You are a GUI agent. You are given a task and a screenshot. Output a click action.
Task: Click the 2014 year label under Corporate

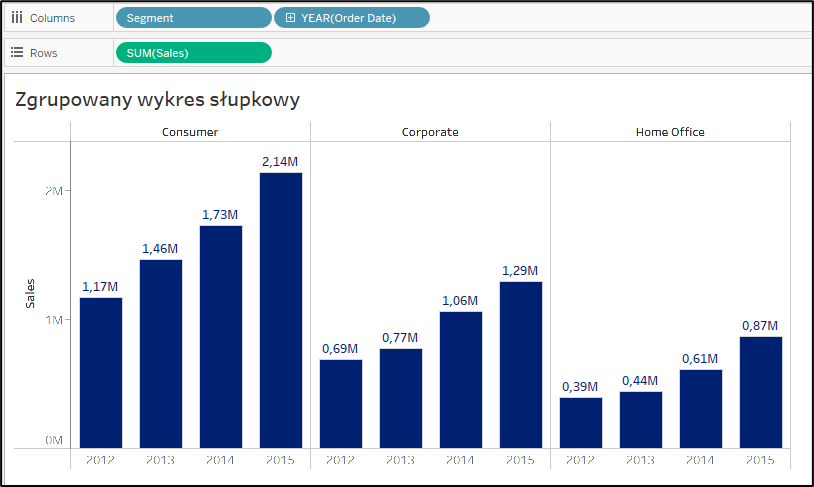point(460,459)
